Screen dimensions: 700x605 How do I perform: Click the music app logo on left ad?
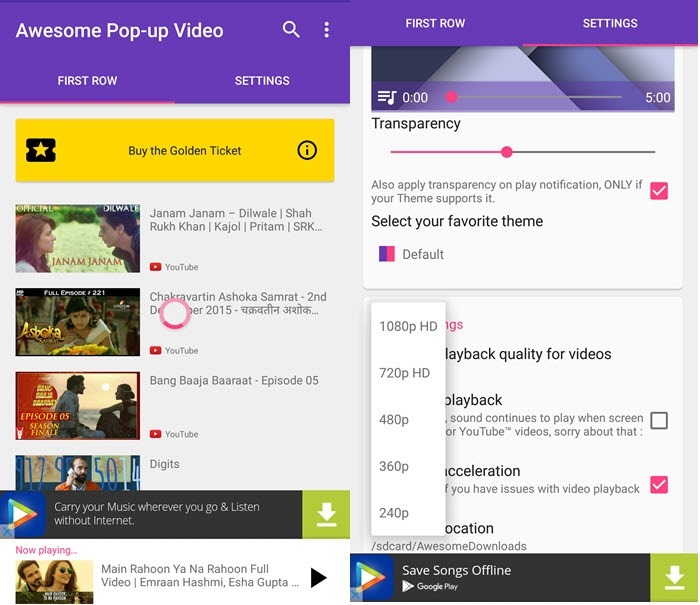tap(23, 514)
